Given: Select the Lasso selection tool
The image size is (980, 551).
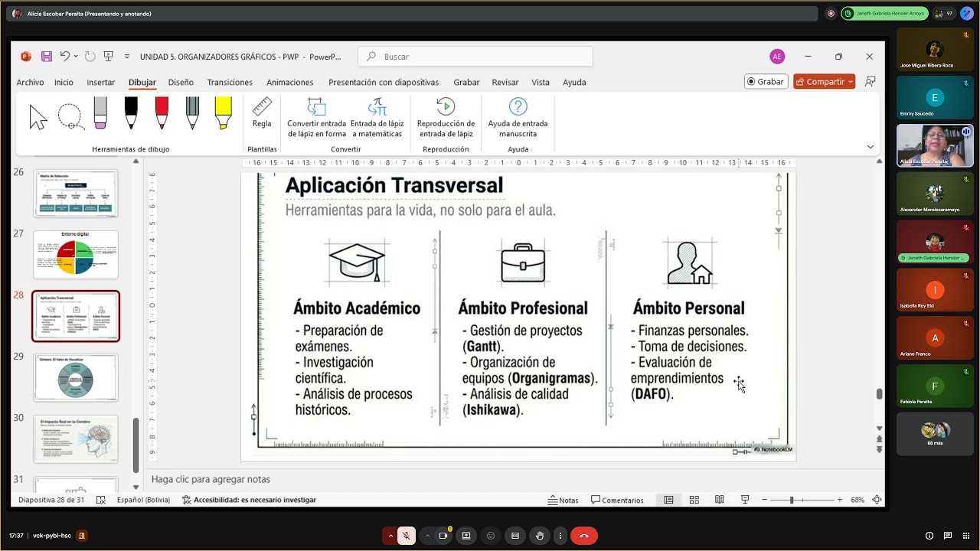Looking at the screenshot, I should [70, 116].
